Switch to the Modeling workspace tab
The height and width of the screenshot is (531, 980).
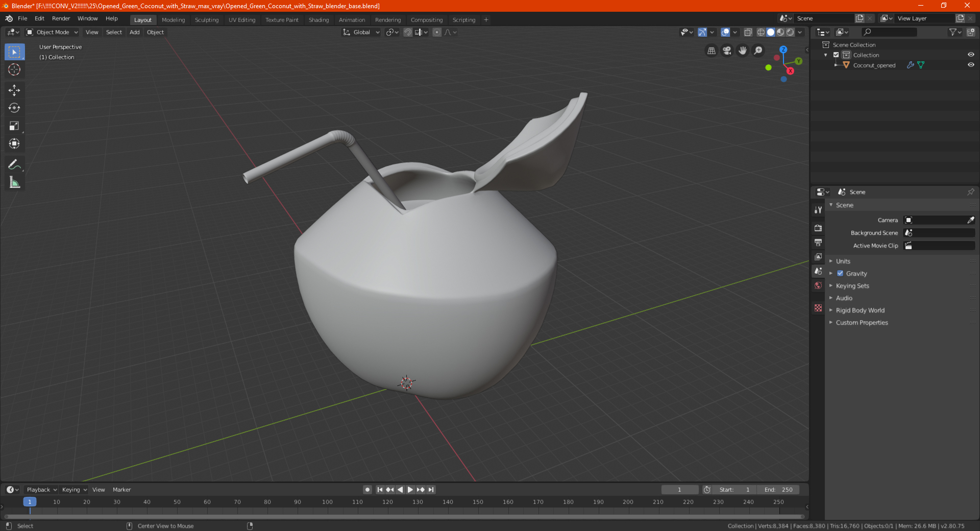173,20
